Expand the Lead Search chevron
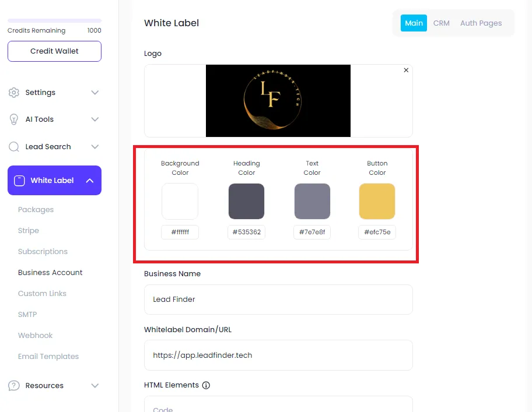The height and width of the screenshot is (412, 532). (x=95, y=147)
